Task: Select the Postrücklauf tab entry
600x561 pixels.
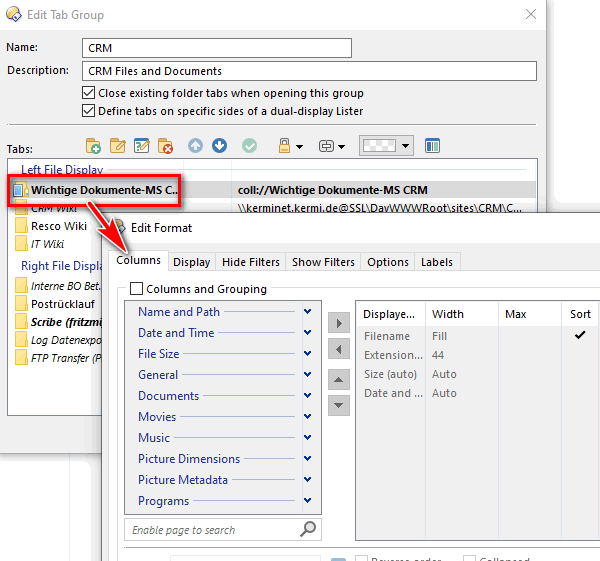Action: (x=63, y=304)
